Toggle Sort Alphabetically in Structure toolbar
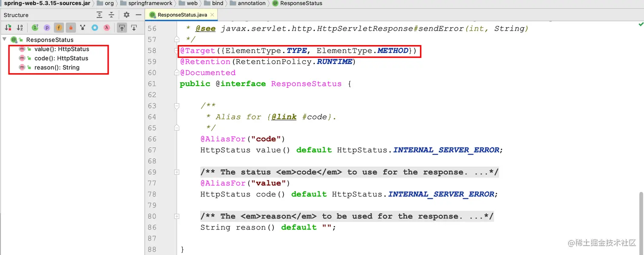 20,28
